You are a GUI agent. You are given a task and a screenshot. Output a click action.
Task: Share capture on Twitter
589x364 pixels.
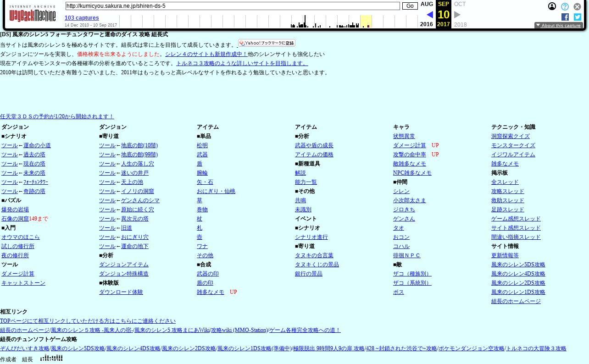[577, 17]
